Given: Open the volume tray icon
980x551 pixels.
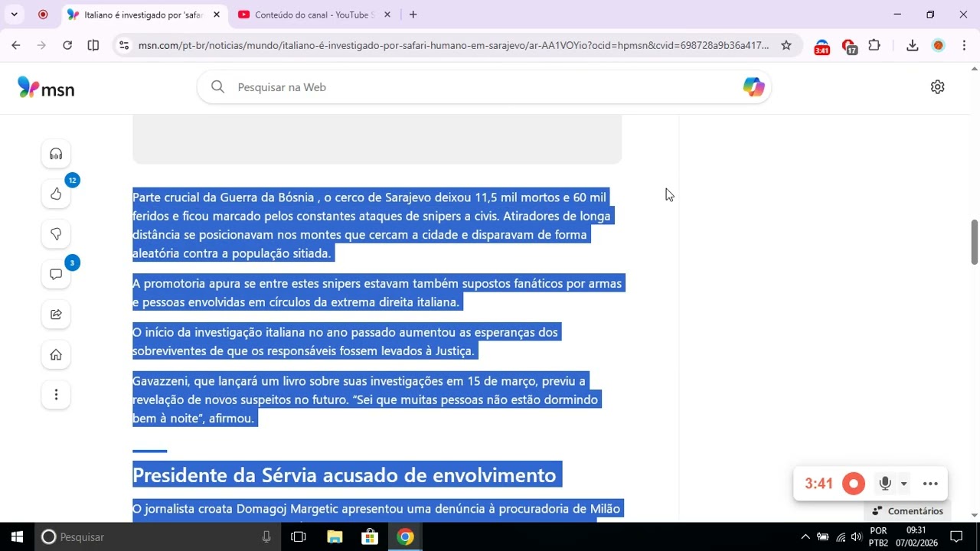Looking at the screenshot, I should [x=856, y=536].
